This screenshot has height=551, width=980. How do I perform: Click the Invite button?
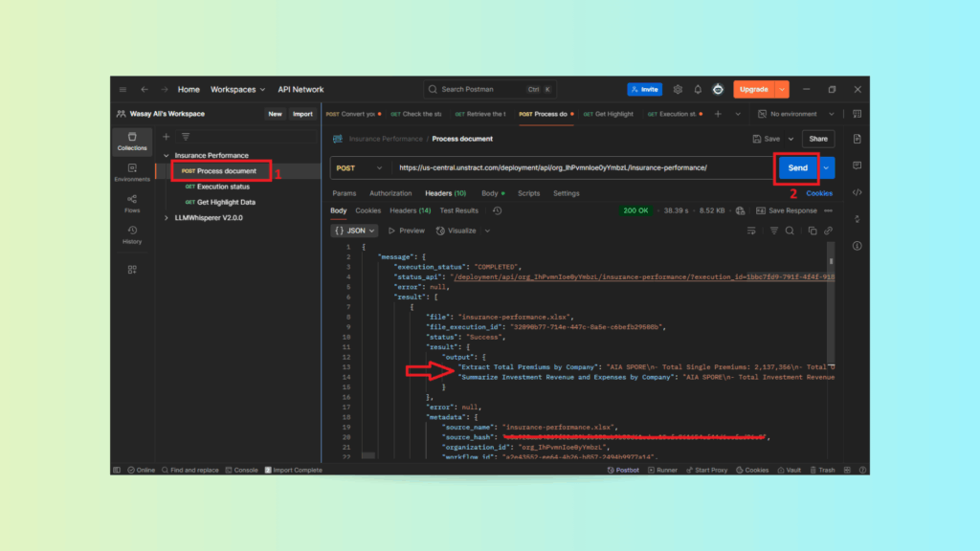pyautogui.click(x=645, y=89)
